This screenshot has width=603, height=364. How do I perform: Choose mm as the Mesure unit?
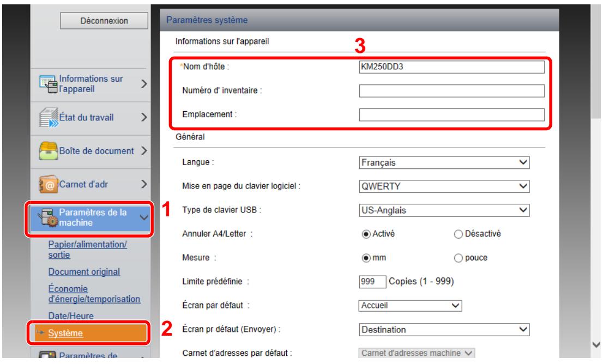point(366,258)
